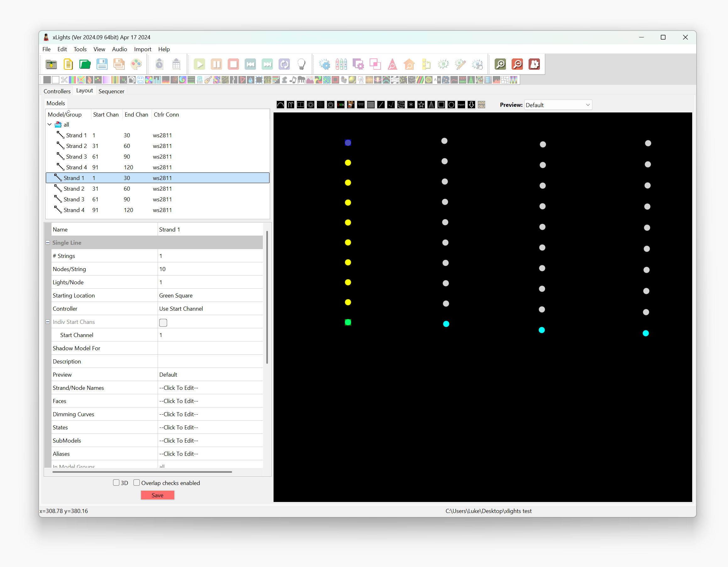Click the Save sequence floppy icon
The image size is (728, 567).
(x=102, y=64)
